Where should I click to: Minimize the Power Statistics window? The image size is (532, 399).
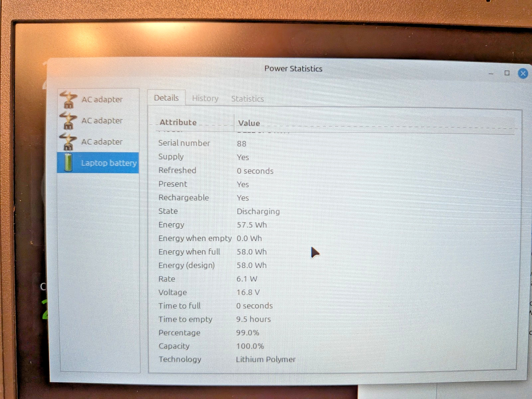(491, 73)
